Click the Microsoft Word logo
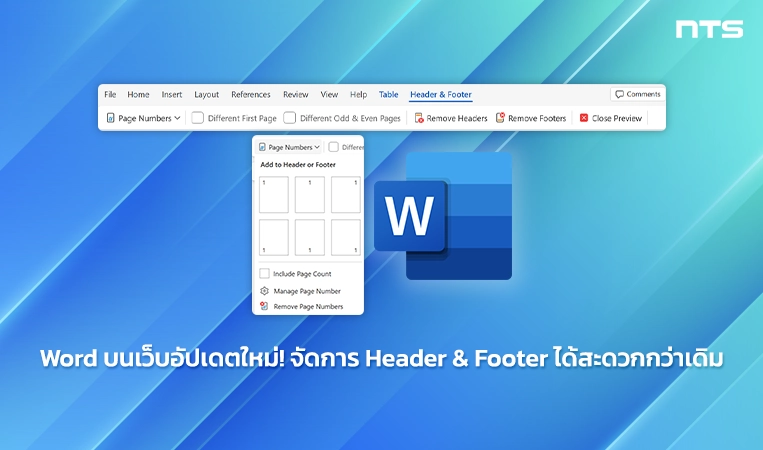The image size is (763, 450). click(443, 216)
